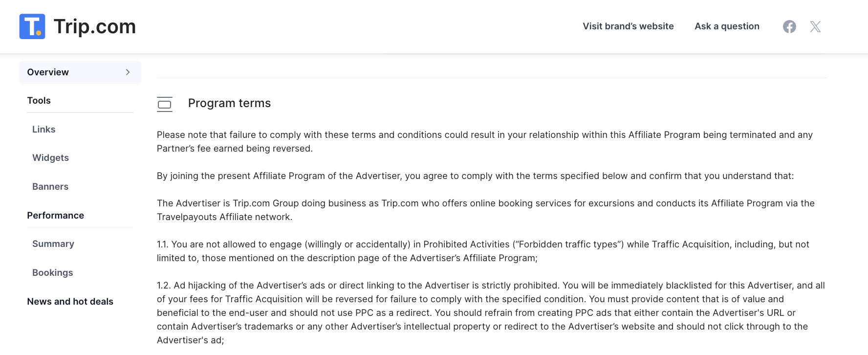The width and height of the screenshot is (868, 355).
Task: Open Links under Tools
Action: [44, 130]
